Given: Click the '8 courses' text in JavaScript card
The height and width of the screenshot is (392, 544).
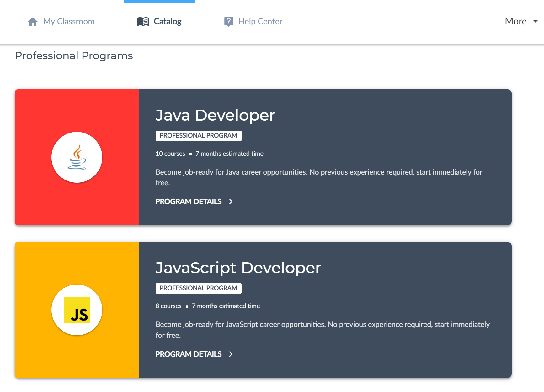Looking at the screenshot, I should (168, 306).
